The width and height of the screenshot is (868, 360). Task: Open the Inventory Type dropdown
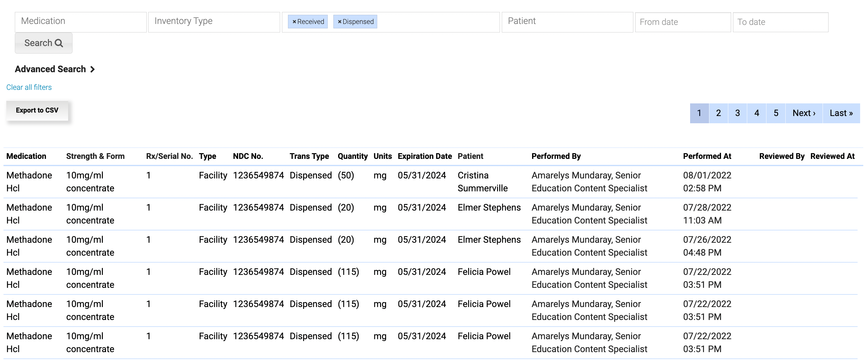click(x=214, y=21)
